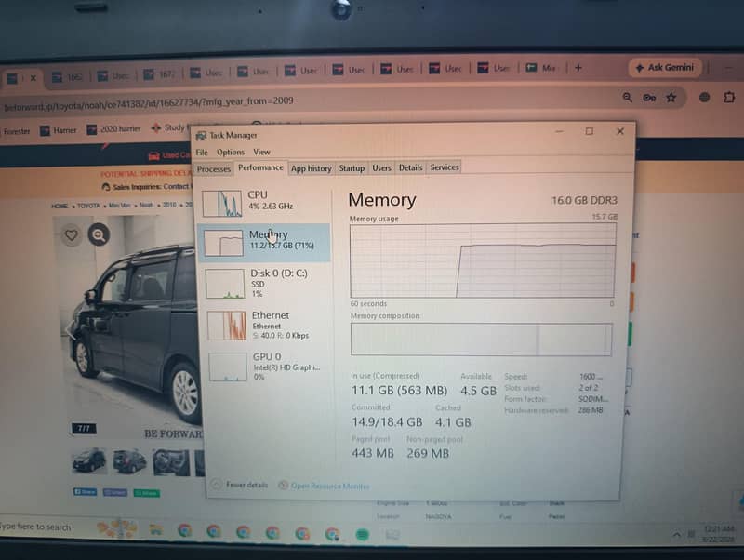The height and width of the screenshot is (560, 744).
Task: Open the Services tab
Action: point(445,167)
